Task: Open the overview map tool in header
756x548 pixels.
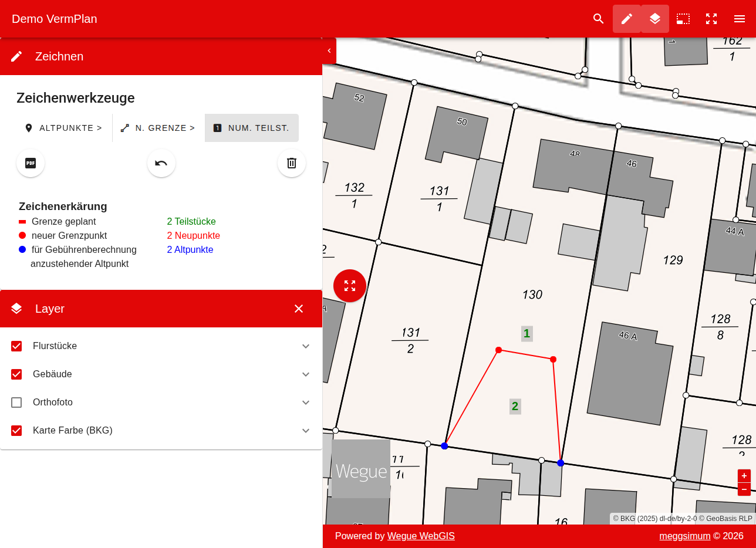Action: 683,19
